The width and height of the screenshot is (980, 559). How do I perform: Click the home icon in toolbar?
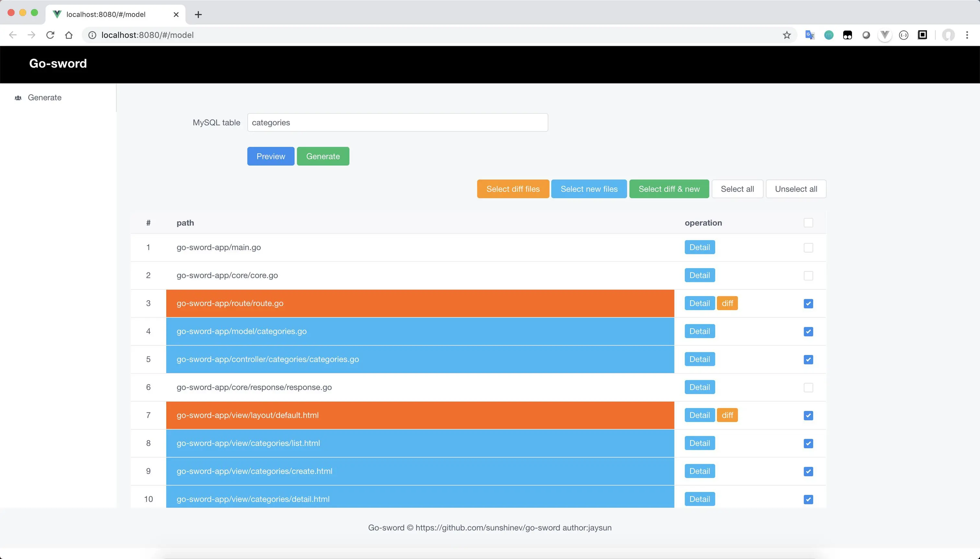coord(69,35)
